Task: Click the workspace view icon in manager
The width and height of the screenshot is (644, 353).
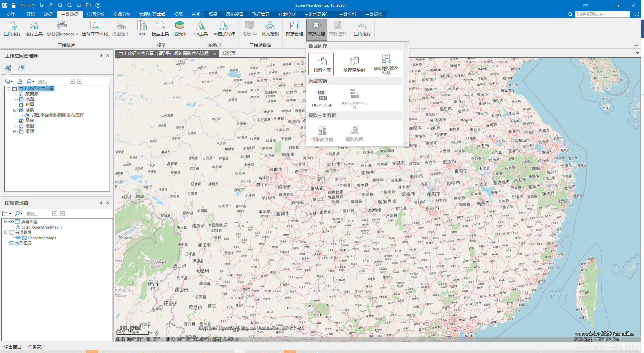Action: pyautogui.click(x=8, y=68)
